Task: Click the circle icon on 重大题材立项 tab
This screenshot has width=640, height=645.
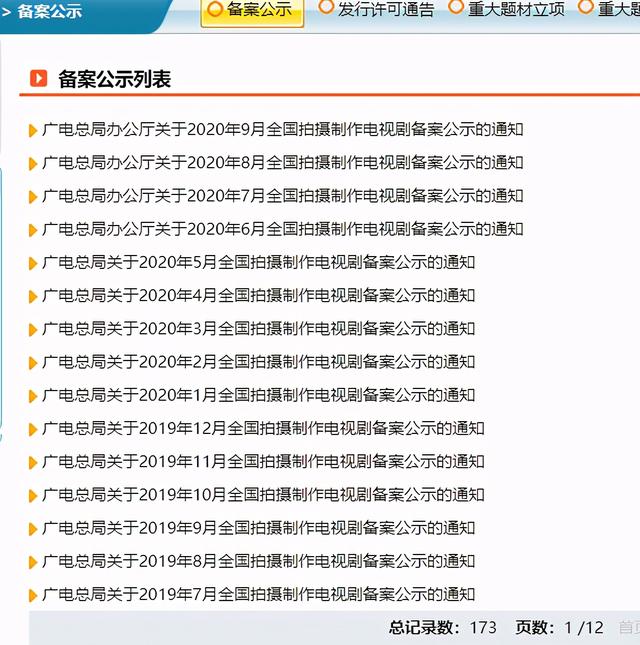Action: tap(456, 8)
